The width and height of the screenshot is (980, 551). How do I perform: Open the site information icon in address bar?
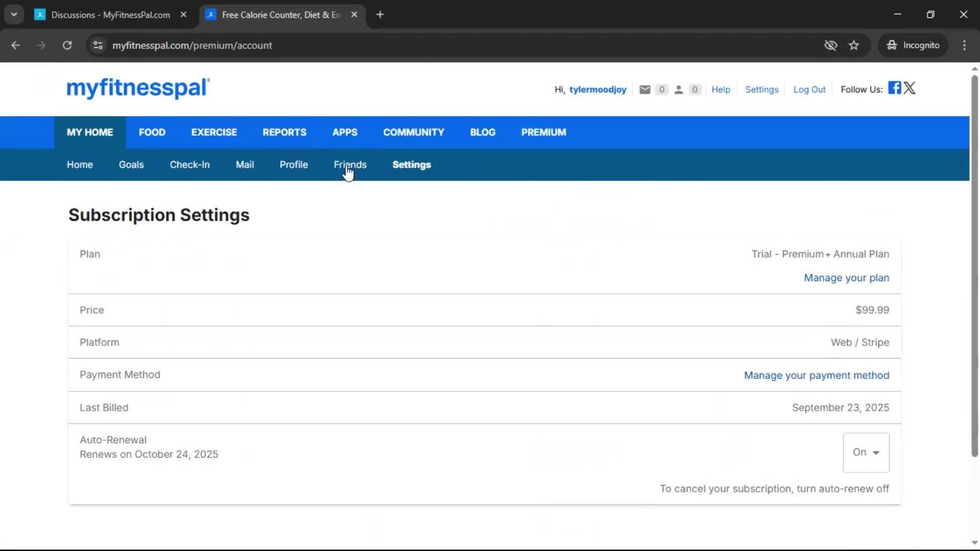coord(98,45)
